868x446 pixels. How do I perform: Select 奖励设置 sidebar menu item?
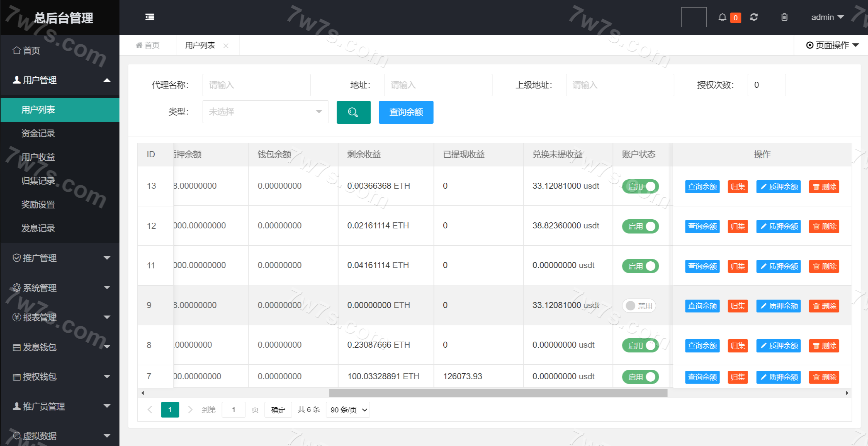pos(38,204)
